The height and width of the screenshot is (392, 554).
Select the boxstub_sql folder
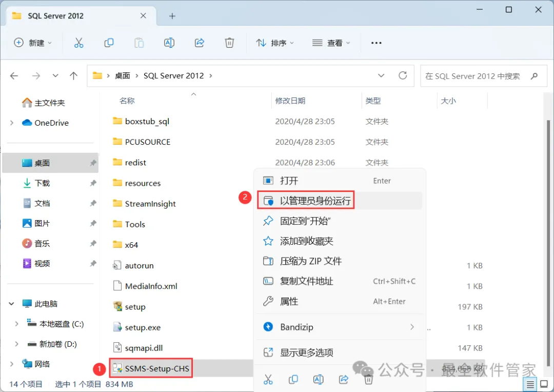coord(147,121)
